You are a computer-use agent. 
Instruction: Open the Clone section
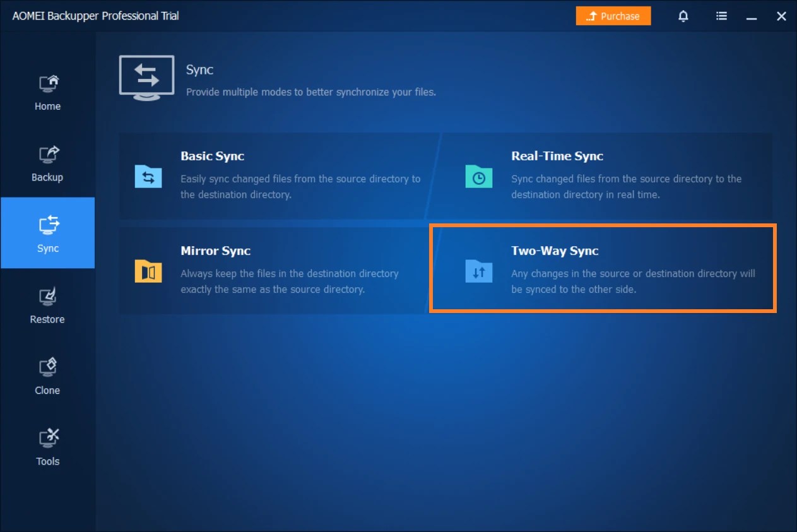click(47, 376)
